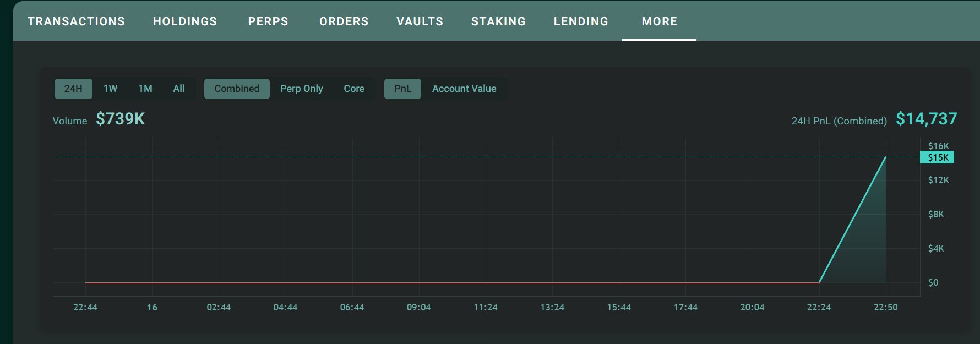Switch to the Holdings tab
The height and width of the screenshot is (344, 980).
pos(185,21)
